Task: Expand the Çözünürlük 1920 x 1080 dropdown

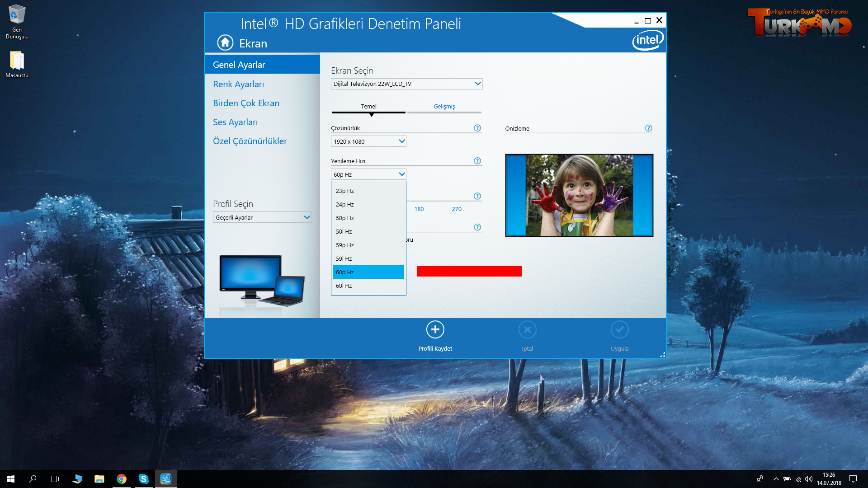Action: 368,141
